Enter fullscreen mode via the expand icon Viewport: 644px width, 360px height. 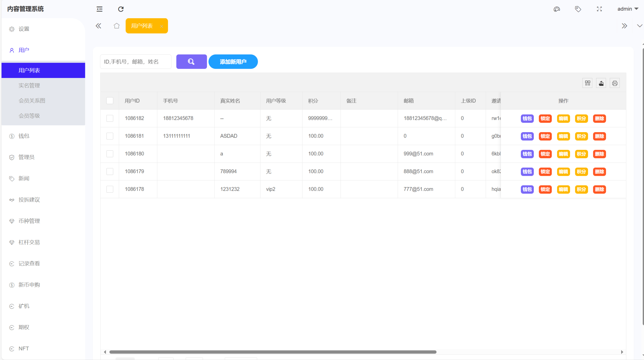tap(599, 9)
